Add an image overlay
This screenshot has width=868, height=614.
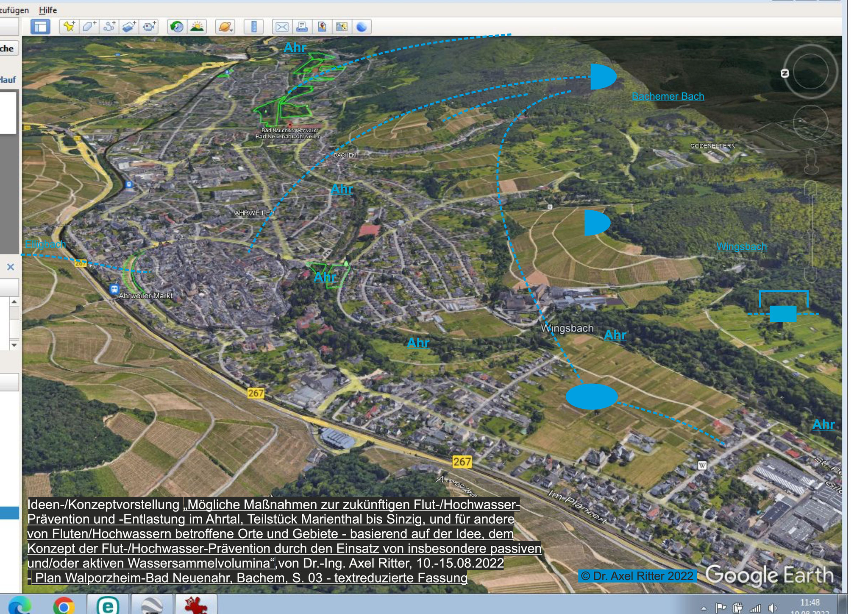(x=129, y=27)
